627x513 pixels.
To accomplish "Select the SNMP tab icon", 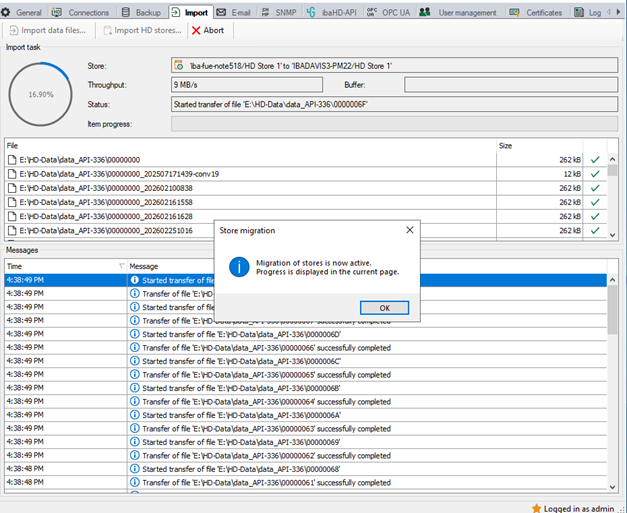I will click(x=265, y=12).
